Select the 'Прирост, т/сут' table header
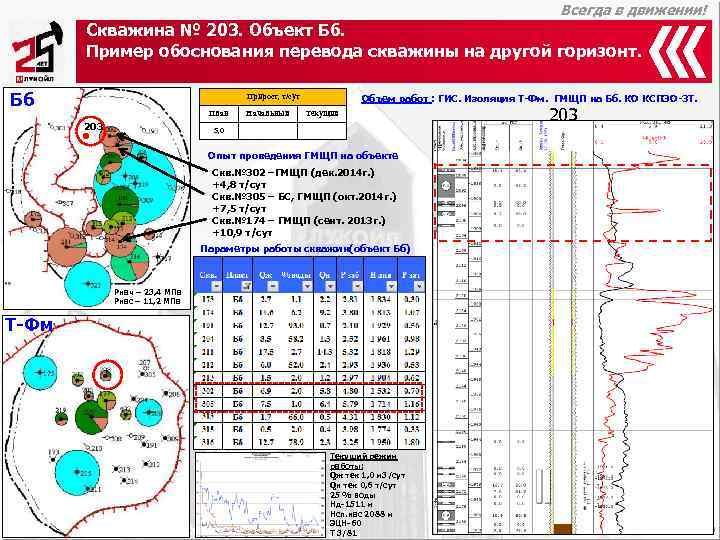 pos(273,97)
